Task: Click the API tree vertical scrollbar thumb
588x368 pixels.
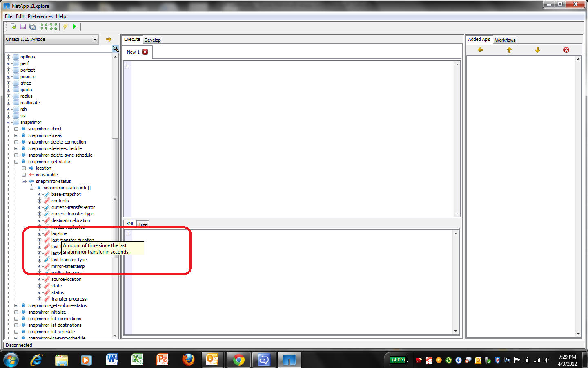Action: 115,198
